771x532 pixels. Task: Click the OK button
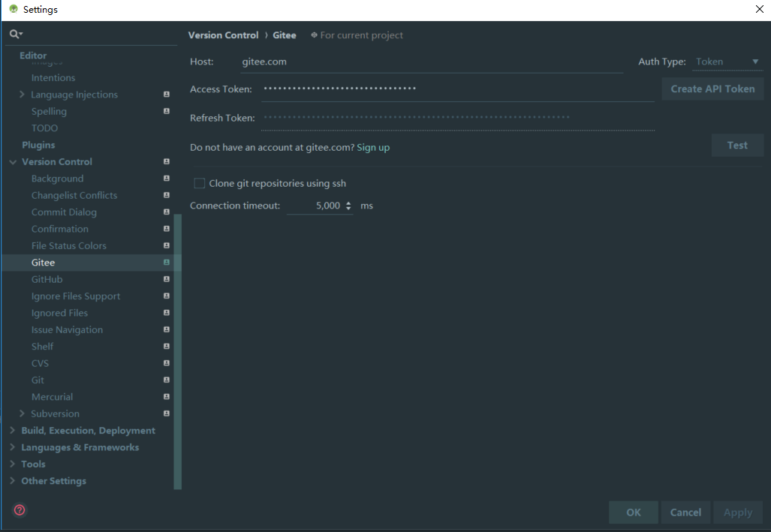(634, 512)
